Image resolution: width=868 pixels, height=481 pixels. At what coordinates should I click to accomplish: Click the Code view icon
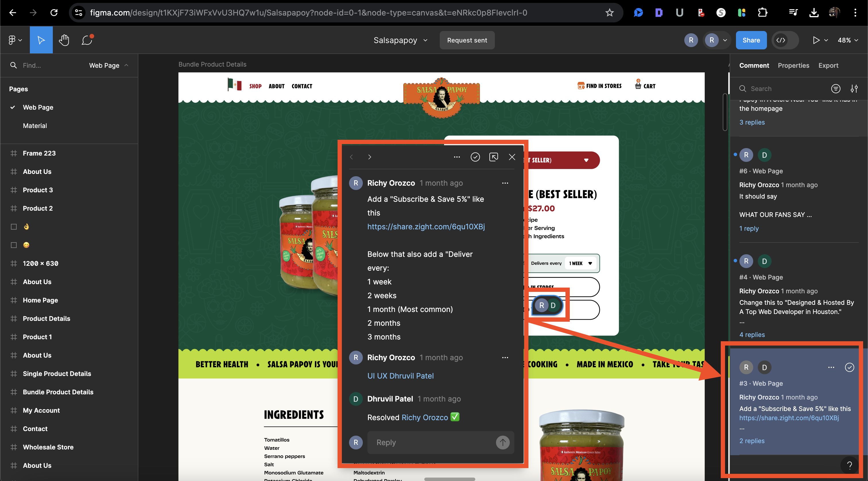pyautogui.click(x=781, y=40)
